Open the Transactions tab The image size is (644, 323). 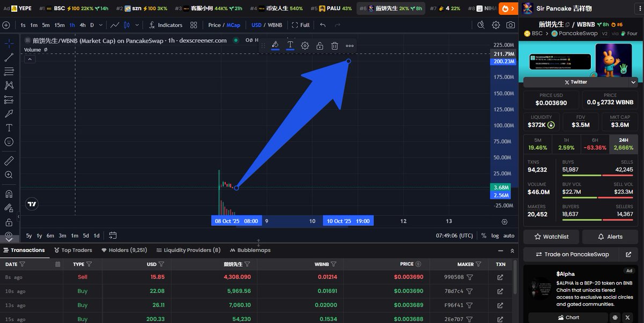tap(24, 250)
